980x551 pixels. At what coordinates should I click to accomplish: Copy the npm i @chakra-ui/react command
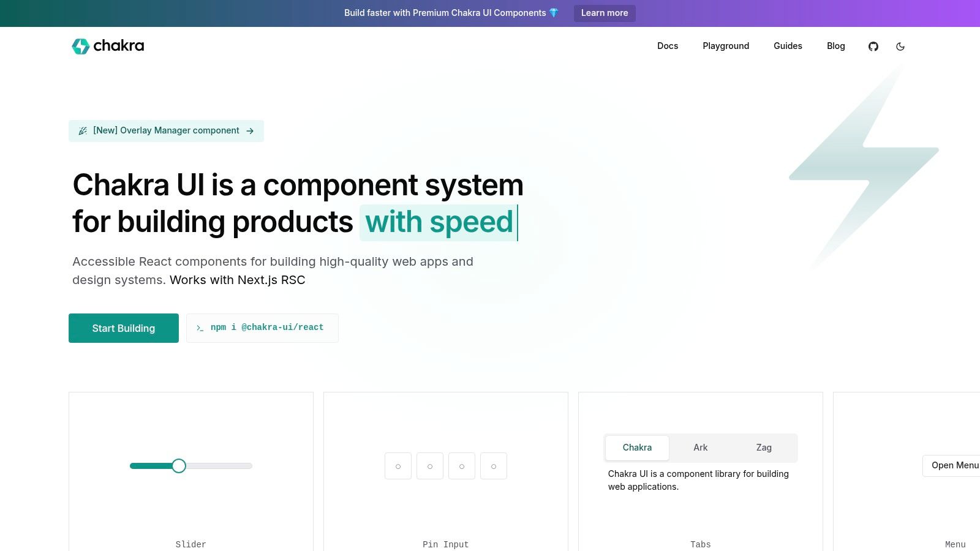pyautogui.click(x=262, y=328)
